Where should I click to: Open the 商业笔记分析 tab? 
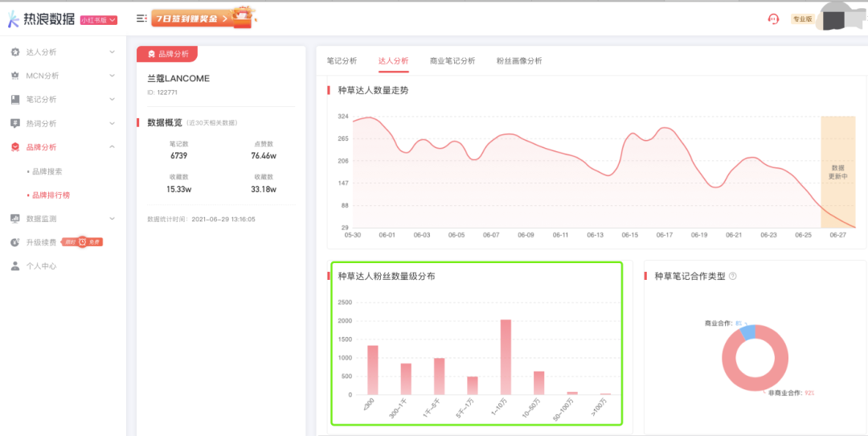(452, 61)
